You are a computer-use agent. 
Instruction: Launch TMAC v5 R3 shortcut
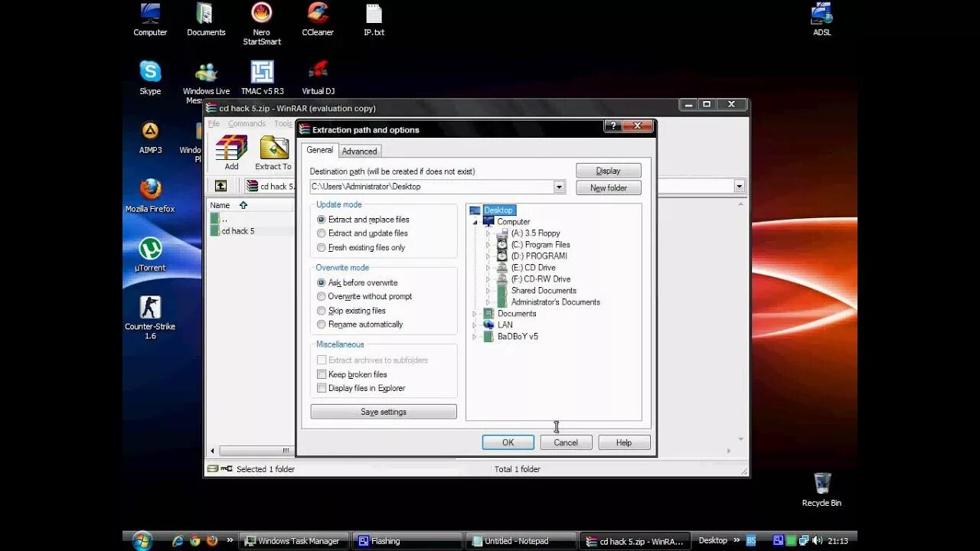262,77
